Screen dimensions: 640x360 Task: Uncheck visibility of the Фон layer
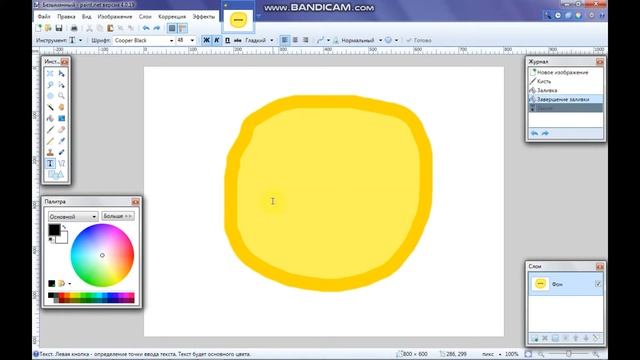(598, 284)
